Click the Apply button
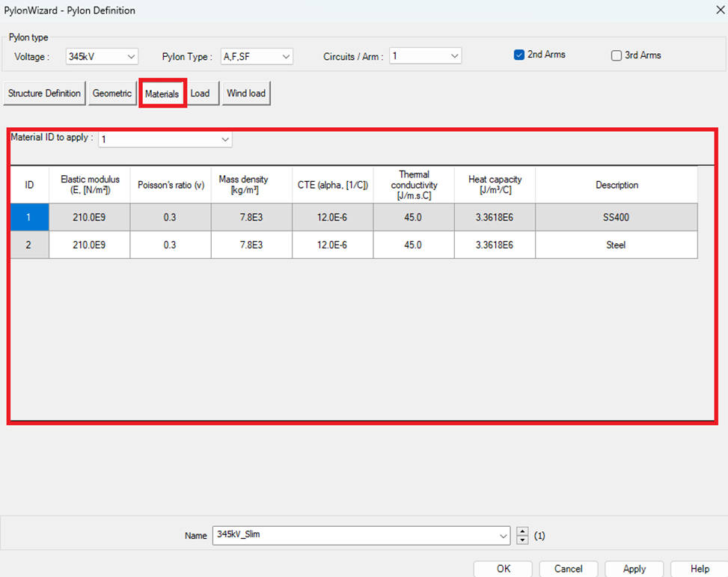This screenshot has width=728, height=577. click(x=634, y=569)
